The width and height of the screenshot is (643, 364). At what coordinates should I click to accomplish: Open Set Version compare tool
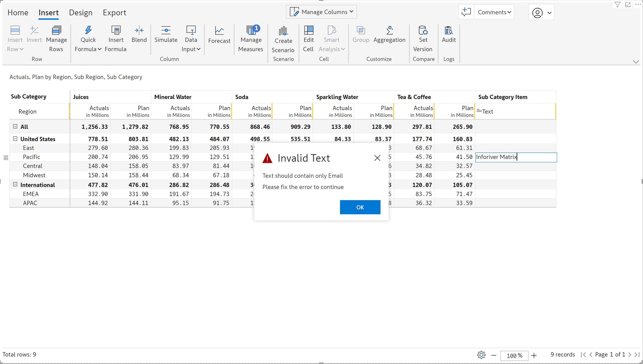[x=423, y=30]
